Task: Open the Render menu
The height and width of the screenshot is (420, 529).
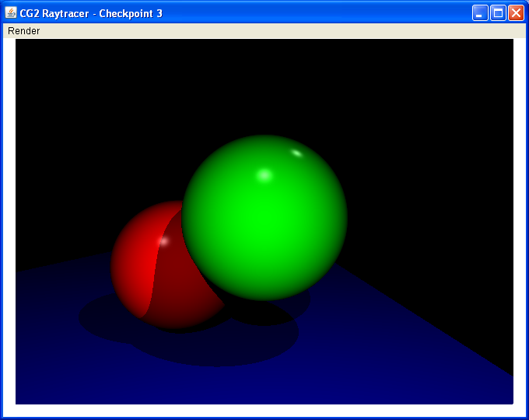Action: click(23, 31)
